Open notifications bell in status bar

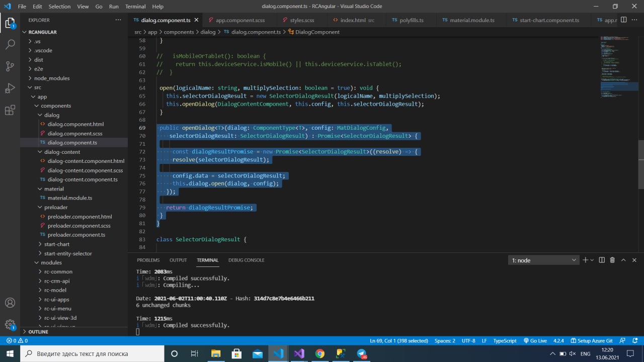[x=635, y=340]
